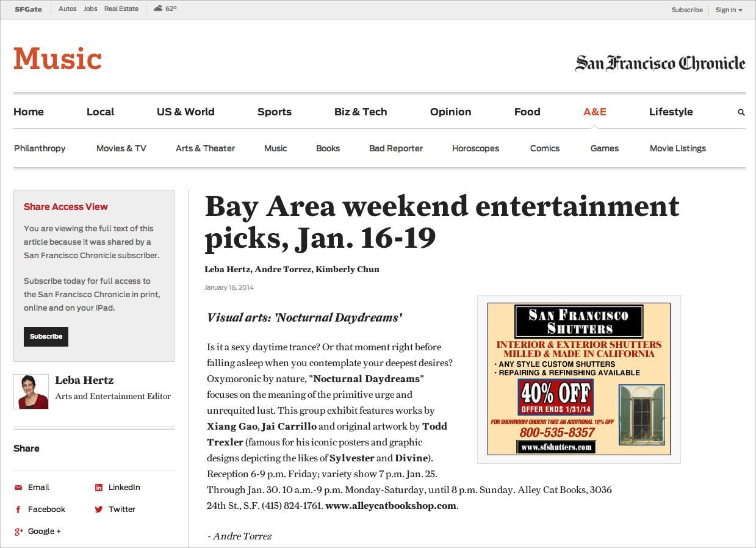Viewport: 756px width, 548px height.
Task: Click the Google+ share icon
Action: (19, 532)
